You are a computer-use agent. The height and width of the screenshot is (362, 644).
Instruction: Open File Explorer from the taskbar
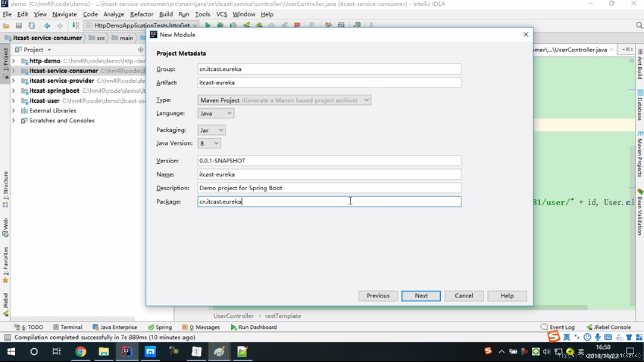tap(104, 352)
